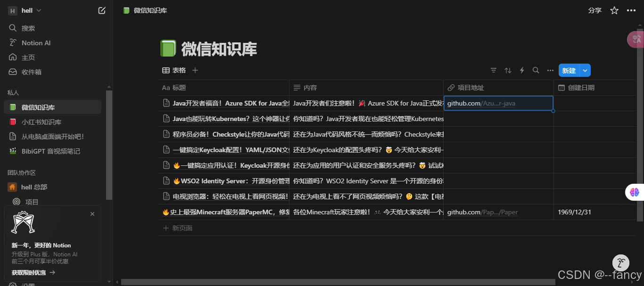
Task: Open the 史上最强Minecraft服务器PaperMC row title
Action: point(225,212)
